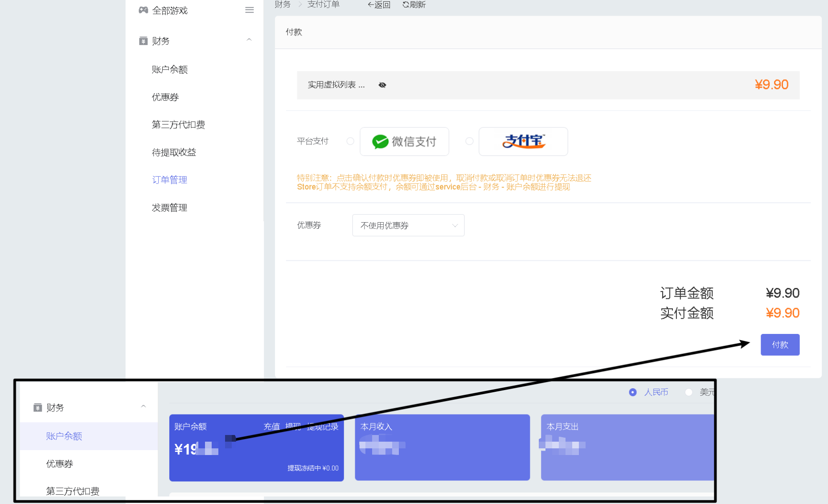Toggle the eye icon beside 实用虚拟列表
The width and height of the screenshot is (828, 504).
pyautogui.click(x=382, y=85)
